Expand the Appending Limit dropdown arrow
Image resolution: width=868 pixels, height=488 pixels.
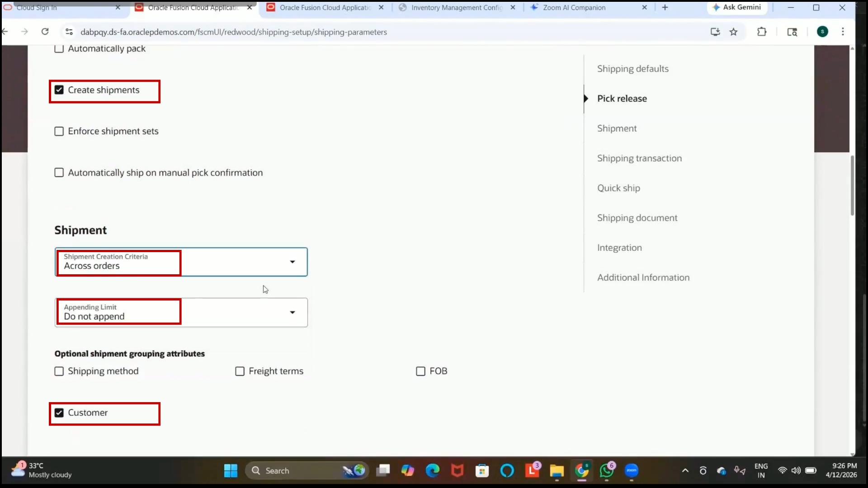pyautogui.click(x=292, y=312)
